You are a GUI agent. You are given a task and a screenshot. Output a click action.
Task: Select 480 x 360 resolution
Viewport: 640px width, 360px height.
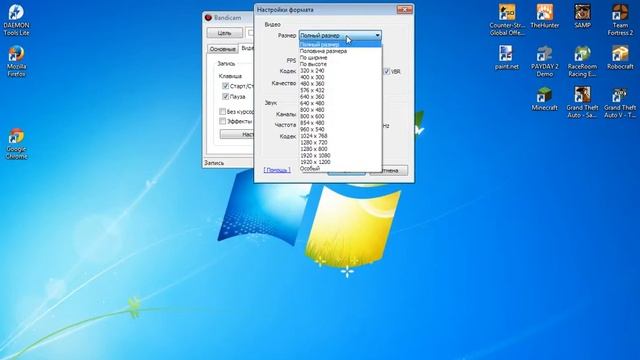340,84
